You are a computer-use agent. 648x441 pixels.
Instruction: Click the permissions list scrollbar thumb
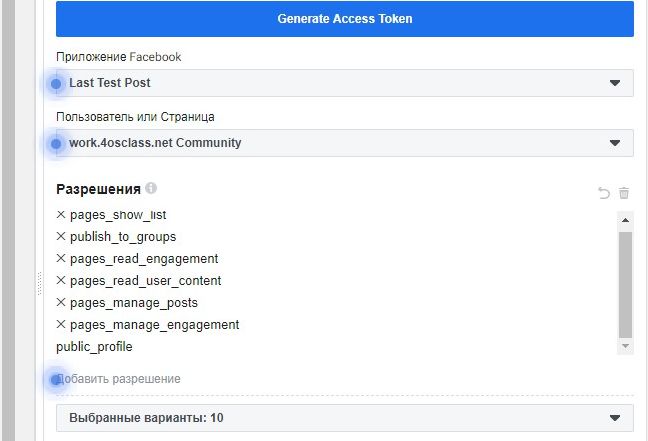pyautogui.click(x=625, y=285)
